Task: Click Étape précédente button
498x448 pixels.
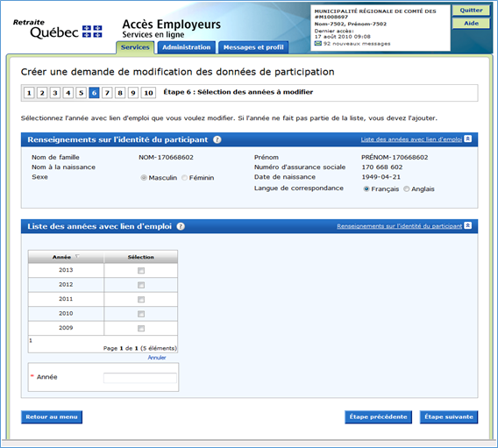Action: point(378,417)
